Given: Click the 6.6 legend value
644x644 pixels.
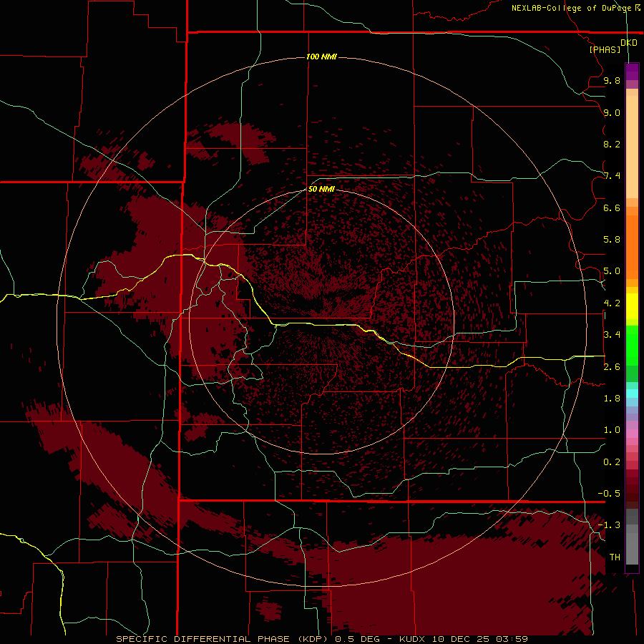Looking at the screenshot, I should click(x=612, y=208).
